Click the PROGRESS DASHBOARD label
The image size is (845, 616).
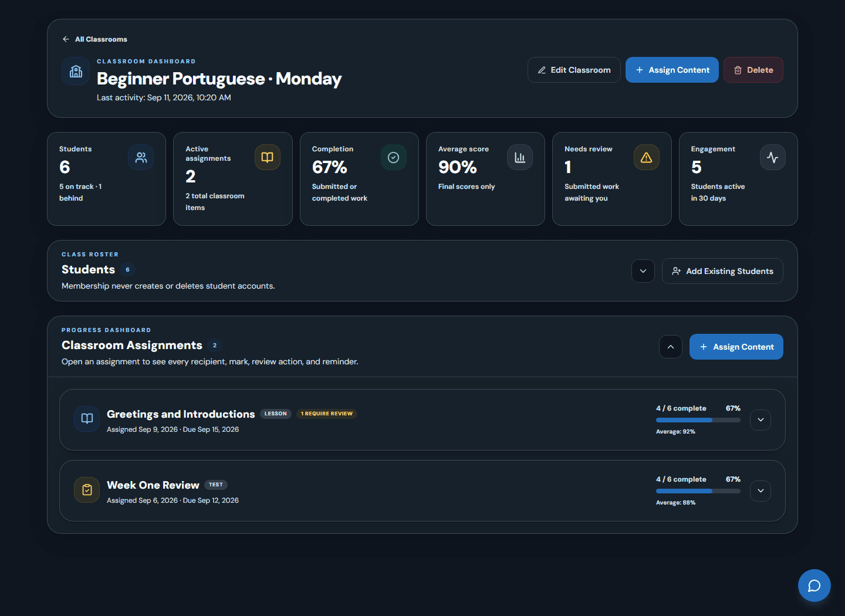[106, 330]
